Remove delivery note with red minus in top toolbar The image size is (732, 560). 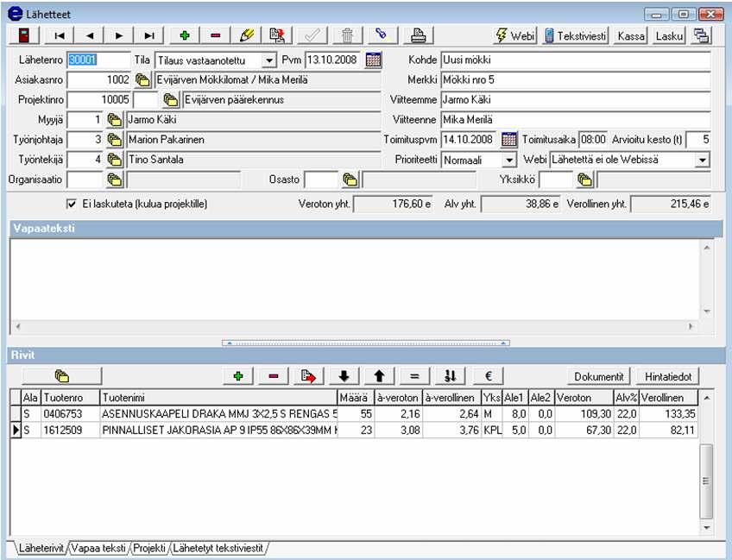(215, 35)
